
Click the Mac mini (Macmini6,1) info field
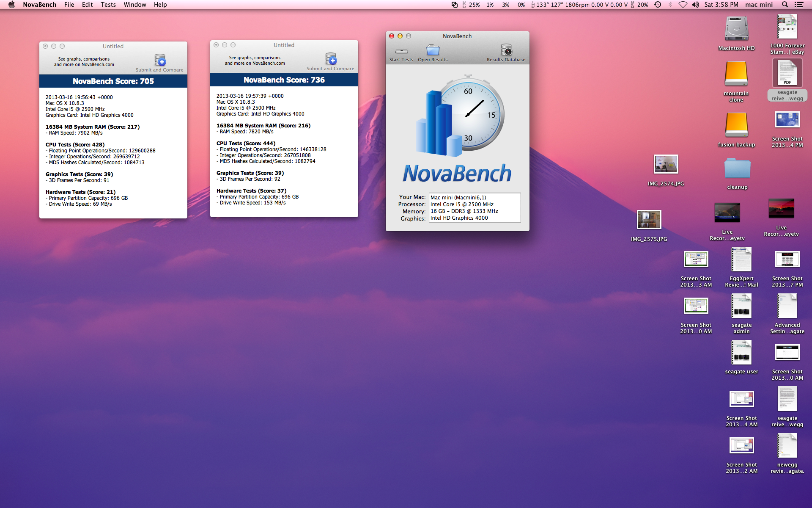click(x=475, y=198)
